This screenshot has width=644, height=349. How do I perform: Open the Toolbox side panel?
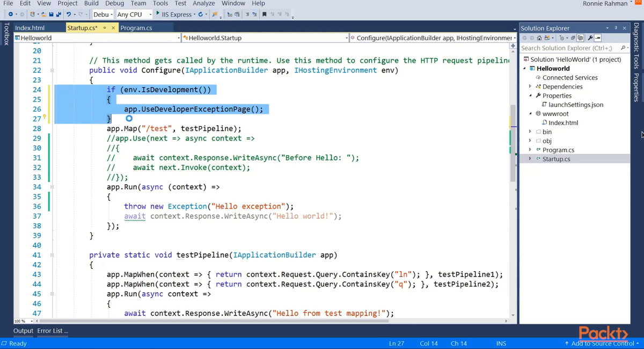(x=6, y=34)
